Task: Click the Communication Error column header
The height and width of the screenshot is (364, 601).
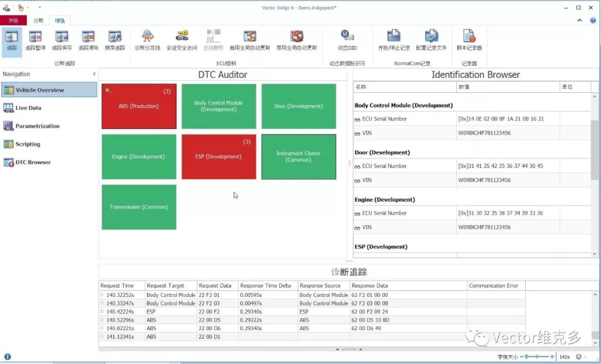Action: click(x=496, y=286)
